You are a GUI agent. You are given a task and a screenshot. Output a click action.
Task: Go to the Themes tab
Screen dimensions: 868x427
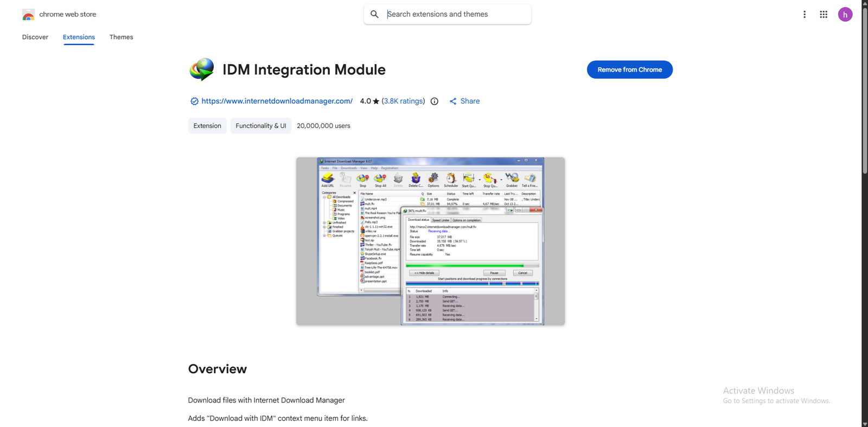pyautogui.click(x=121, y=37)
